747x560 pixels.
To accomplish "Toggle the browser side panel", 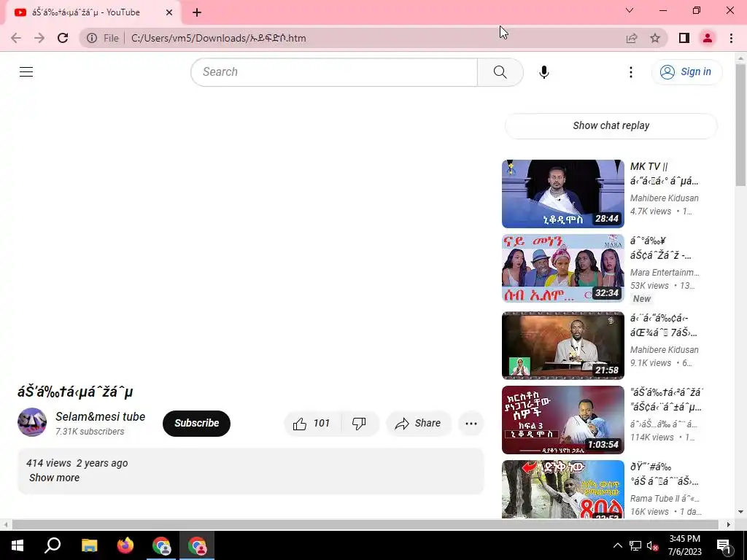I will pyautogui.click(x=684, y=38).
